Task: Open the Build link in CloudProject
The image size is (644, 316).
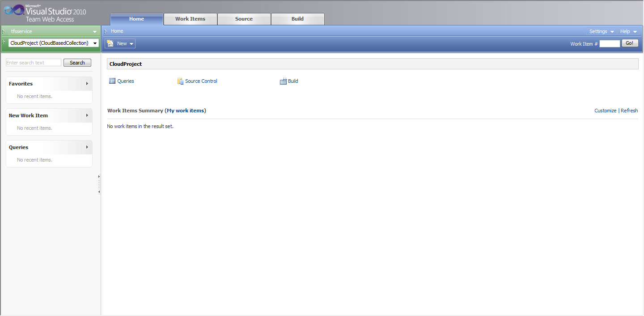Action: point(293,81)
